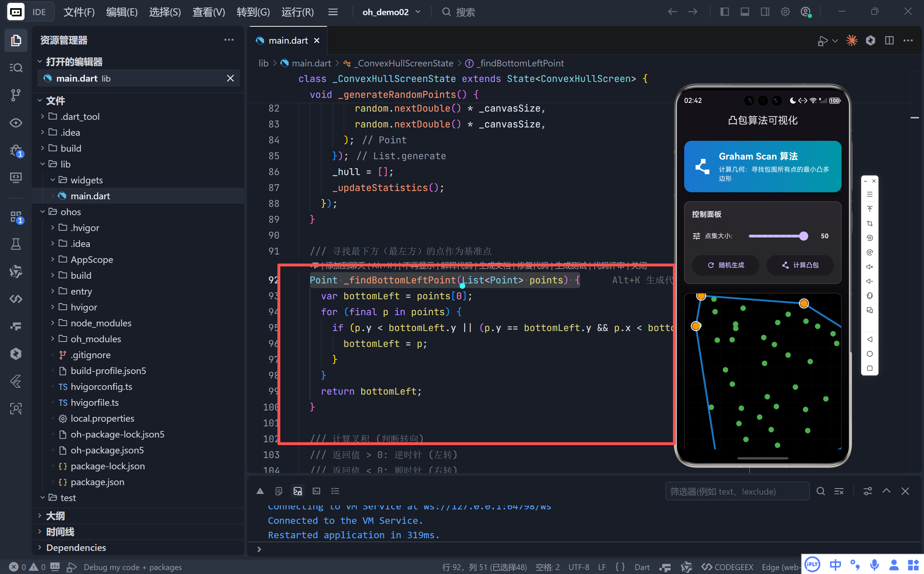Toggle the secondary sidebar layout button
The height and width of the screenshot is (574, 924).
click(x=765, y=12)
